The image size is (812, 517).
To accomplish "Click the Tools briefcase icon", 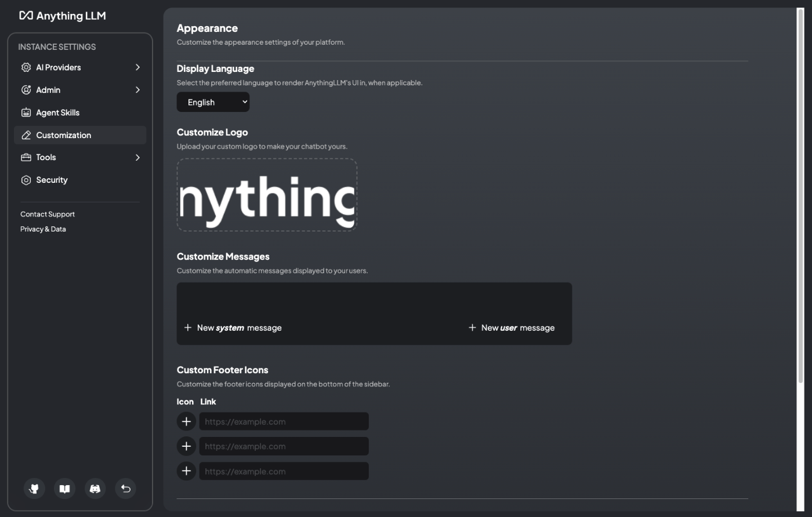I will point(26,157).
